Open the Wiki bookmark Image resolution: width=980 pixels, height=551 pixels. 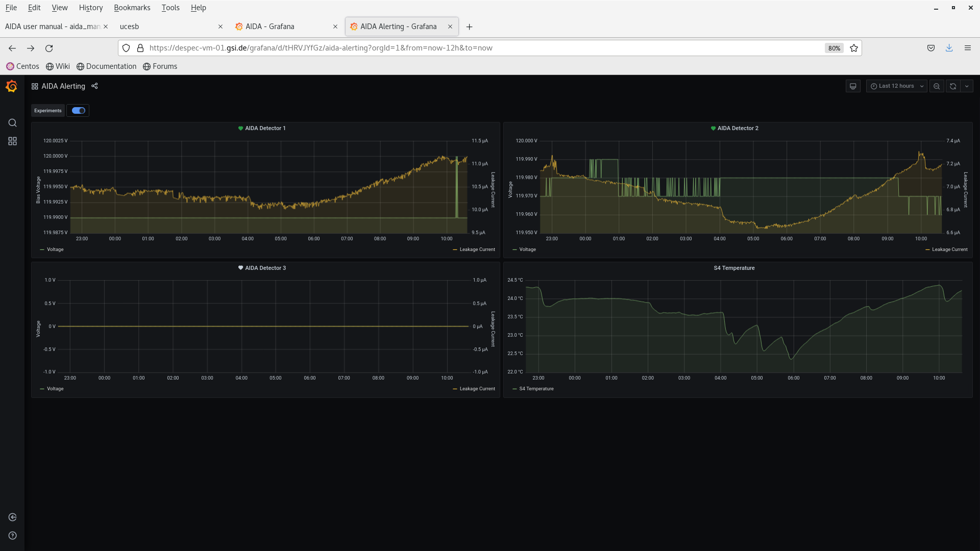pyautogui.click(x=62, y=66)
